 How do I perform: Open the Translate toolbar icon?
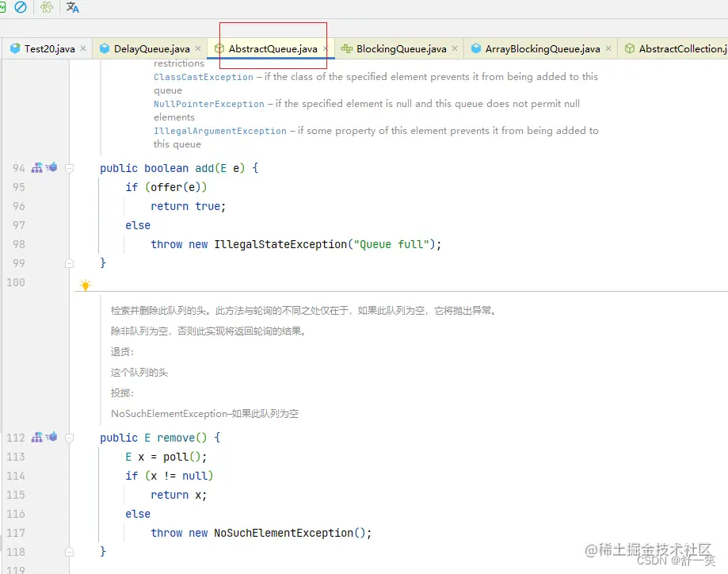coord(72,7)
